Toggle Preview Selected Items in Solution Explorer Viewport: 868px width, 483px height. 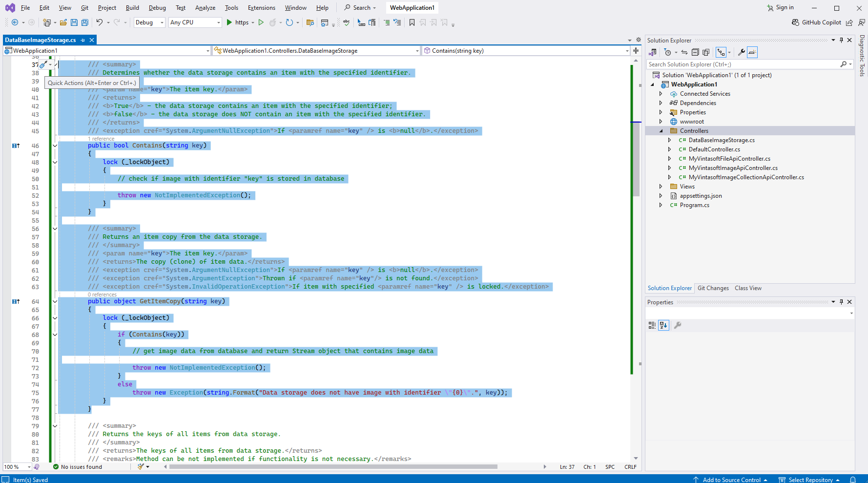(x=752, y=52)
